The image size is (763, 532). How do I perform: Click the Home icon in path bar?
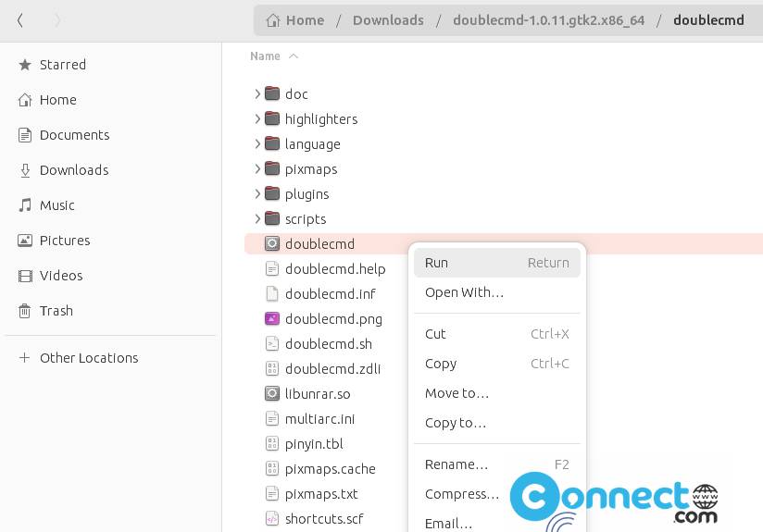click(x=273, y=20)
